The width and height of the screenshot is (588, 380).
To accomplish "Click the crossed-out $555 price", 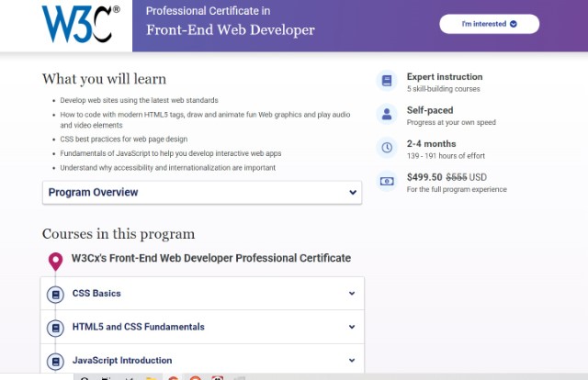I will (457, 177).
